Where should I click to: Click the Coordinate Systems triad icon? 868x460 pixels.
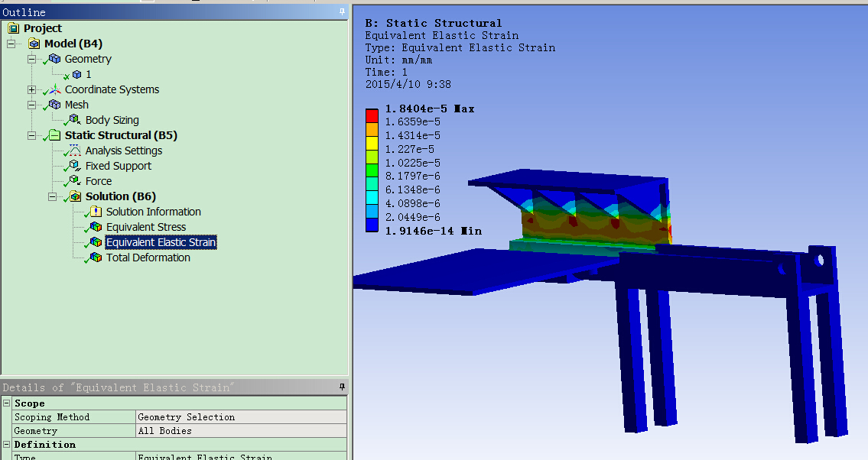click(55, 89)
